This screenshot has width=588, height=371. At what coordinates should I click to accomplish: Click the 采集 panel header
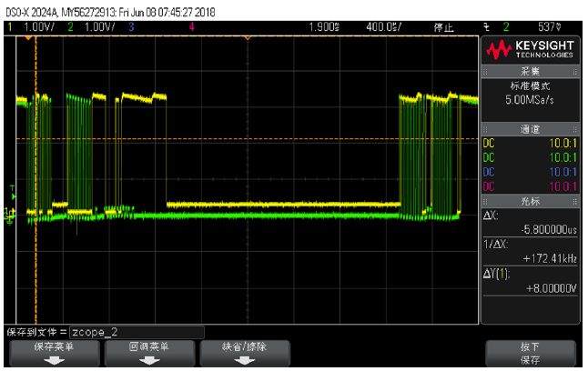(x=530, y=71)
